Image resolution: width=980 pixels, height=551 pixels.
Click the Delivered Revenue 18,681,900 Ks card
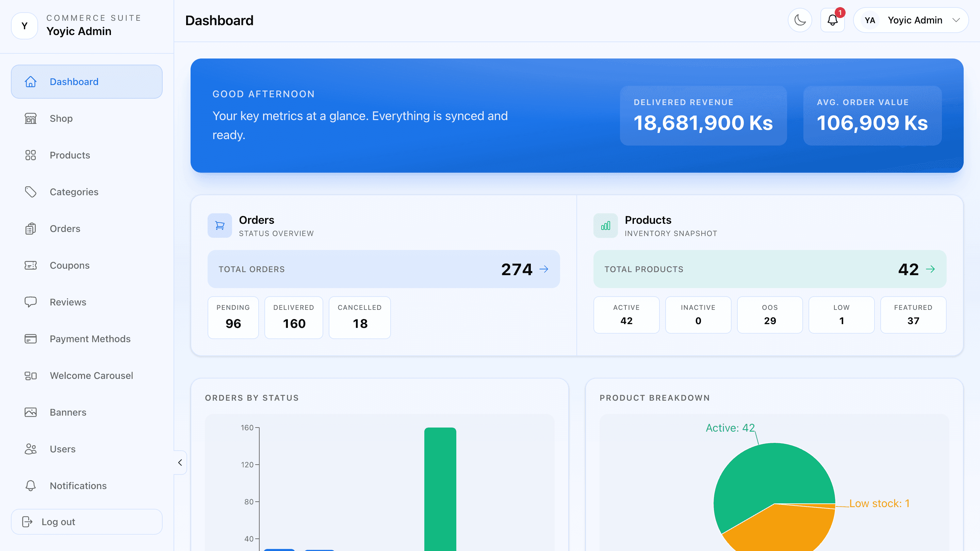703,116
